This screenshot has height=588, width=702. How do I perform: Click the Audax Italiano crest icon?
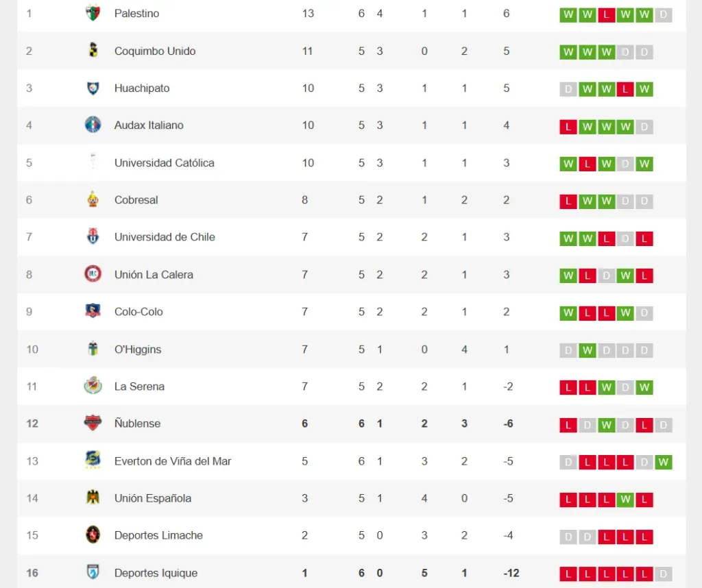(x=93, y=125)
